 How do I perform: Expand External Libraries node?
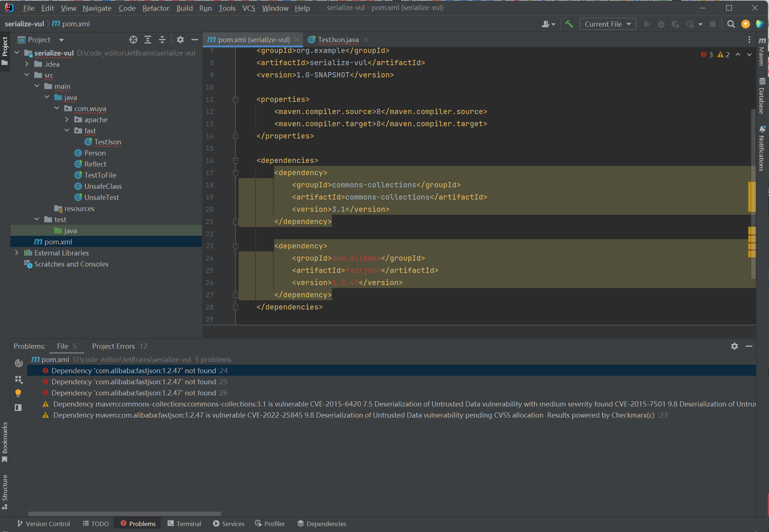[x=17, y=253]
